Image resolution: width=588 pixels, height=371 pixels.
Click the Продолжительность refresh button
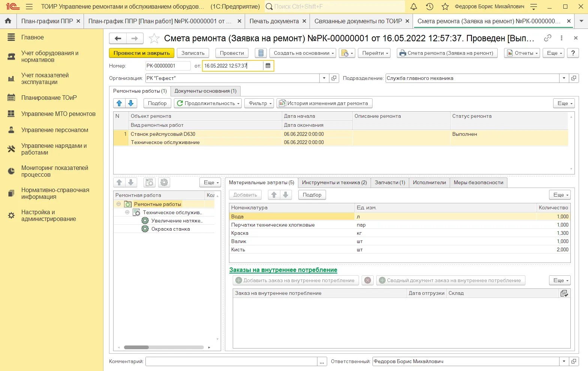(208, 103)
